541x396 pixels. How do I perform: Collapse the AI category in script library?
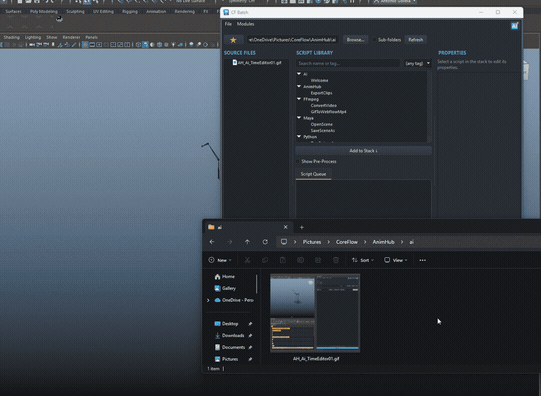pyautogui.click(x=299, y=74)
